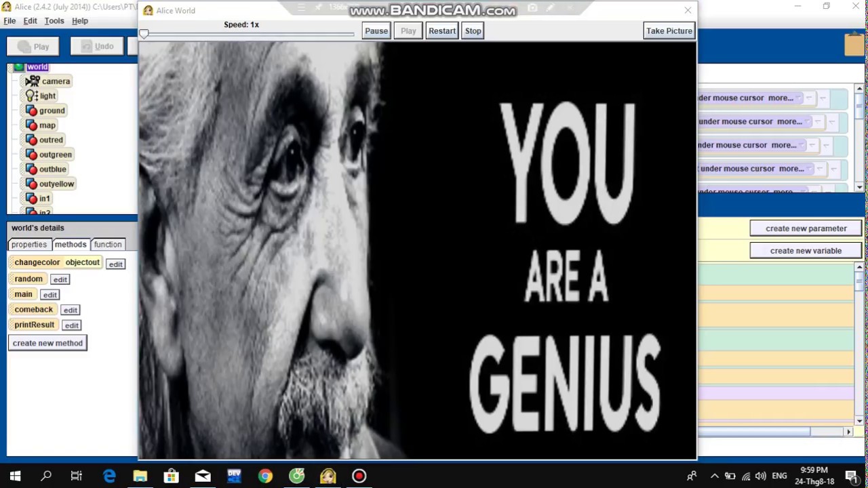This screenshot has height=488, width=868.
Task: Open the Tools menu
Action: click(x=54, y=21)
